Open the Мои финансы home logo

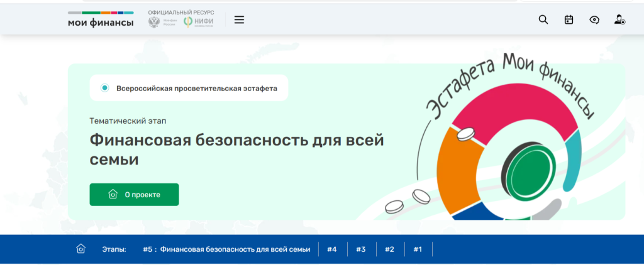pyautogui.click(x=101, y=19)
